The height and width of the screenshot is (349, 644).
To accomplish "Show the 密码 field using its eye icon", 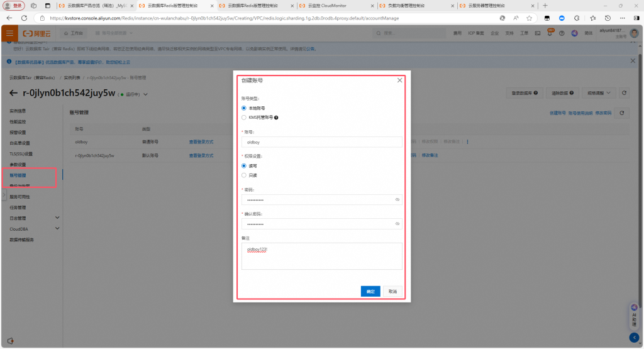I will tap(397, 199).
